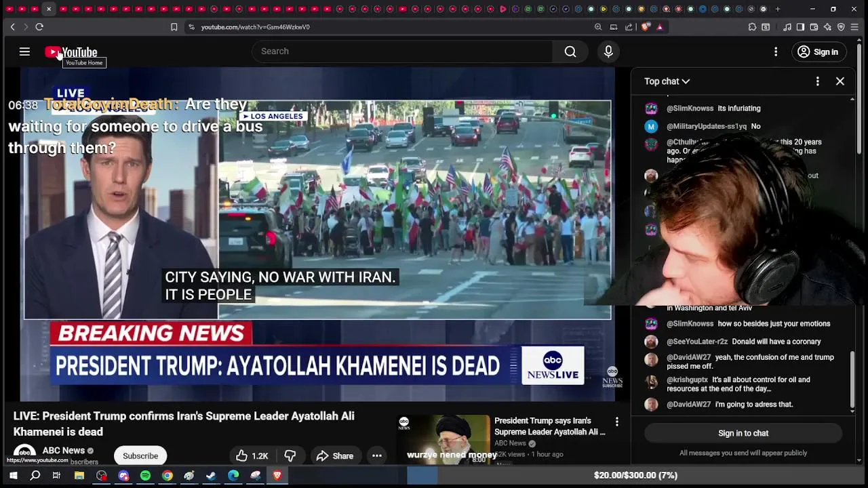Click the browser address bar URL
868x488 pixels.
click(255, 27)
